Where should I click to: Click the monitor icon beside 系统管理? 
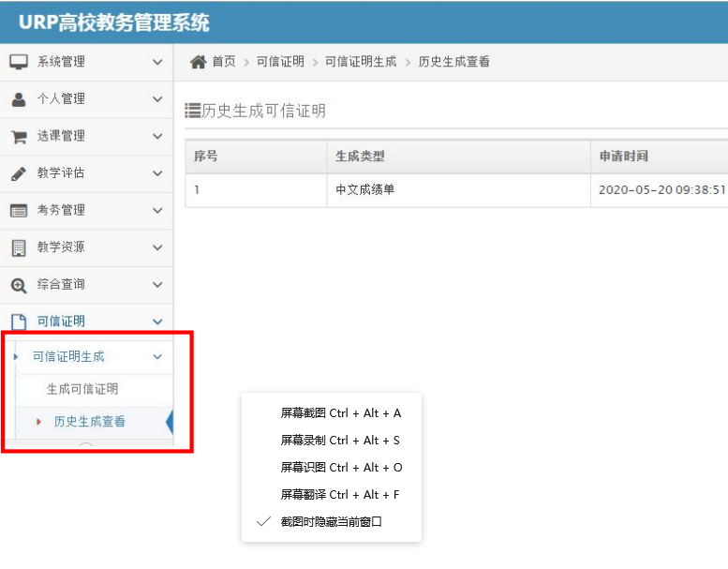click(x=19, y=62)
